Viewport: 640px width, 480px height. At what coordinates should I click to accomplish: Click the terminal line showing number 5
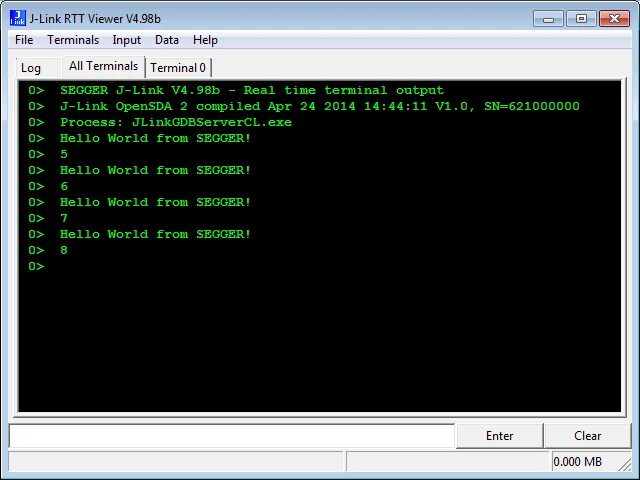tap(64, 154)
